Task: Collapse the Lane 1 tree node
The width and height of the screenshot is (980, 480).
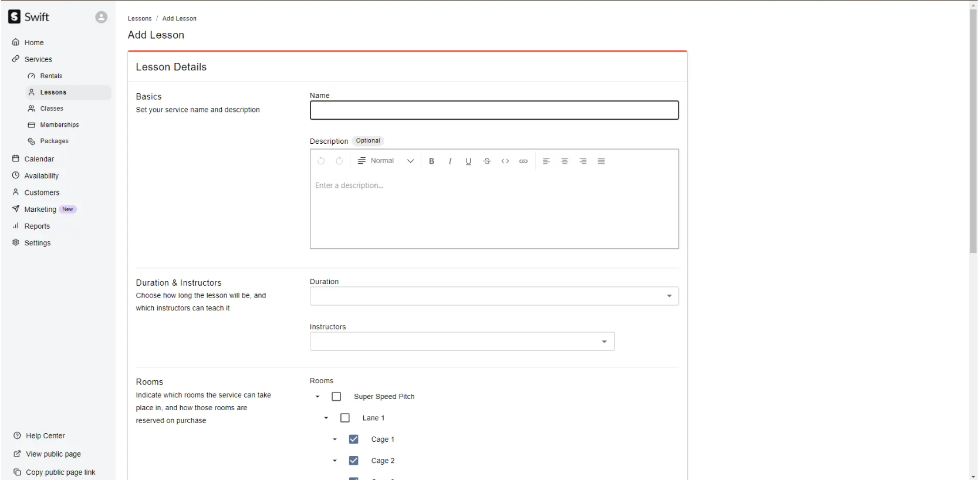Action: point(326,418)
